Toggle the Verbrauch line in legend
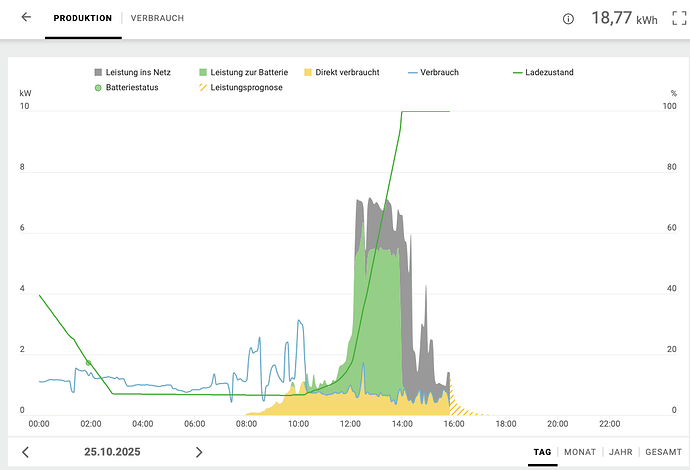Image resolution: width=690 pixels, height=470 pixels. (433, 73)
